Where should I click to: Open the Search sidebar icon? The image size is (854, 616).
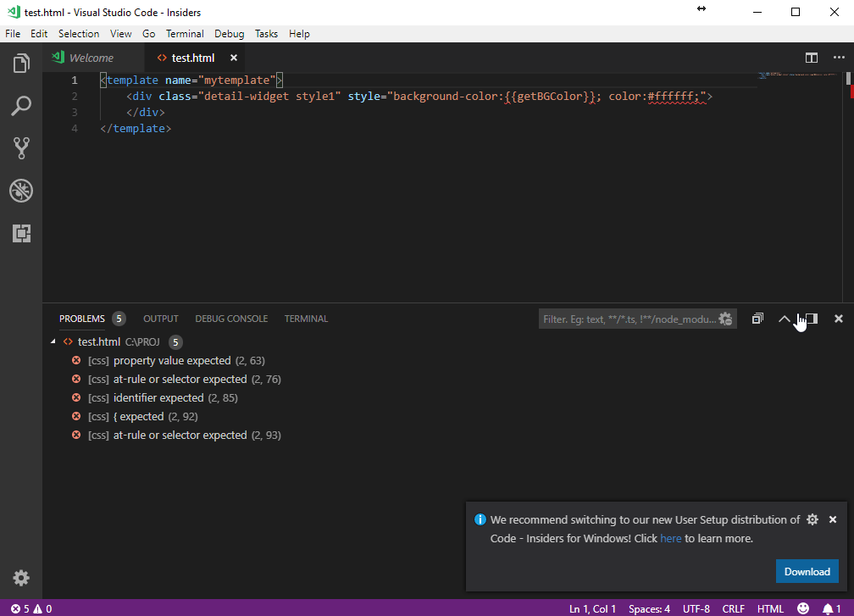point(21,105)
